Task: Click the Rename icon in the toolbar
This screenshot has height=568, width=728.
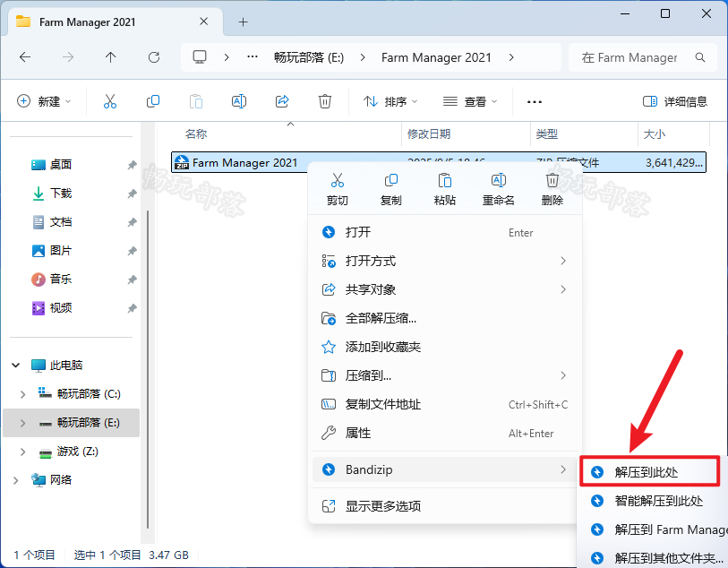Action: tap(239, 101)
